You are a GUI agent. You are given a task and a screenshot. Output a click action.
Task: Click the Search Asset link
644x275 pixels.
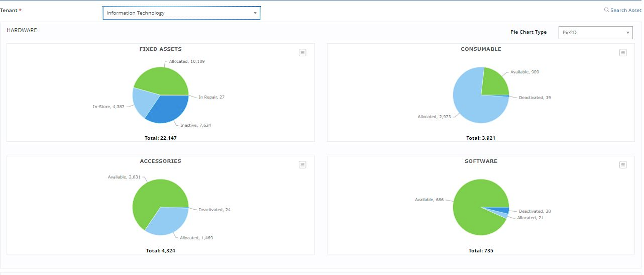[x=625, y=10]
